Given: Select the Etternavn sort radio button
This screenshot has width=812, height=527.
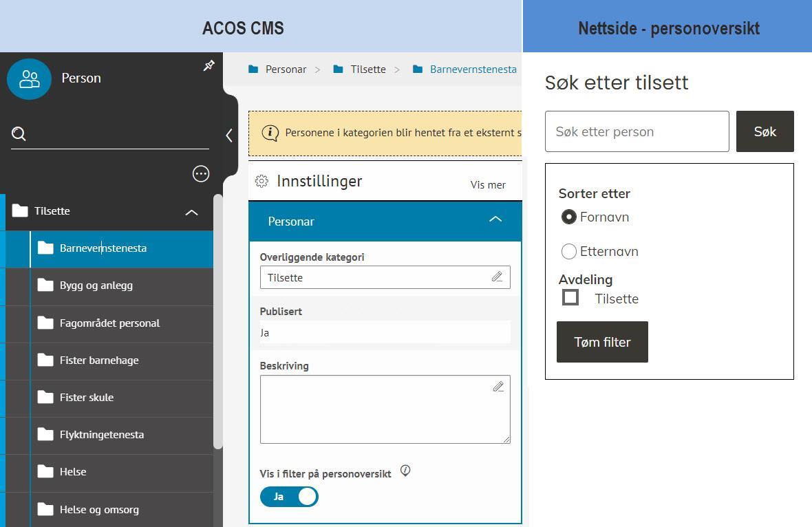Looking at the screenshot, I should 569,252.
